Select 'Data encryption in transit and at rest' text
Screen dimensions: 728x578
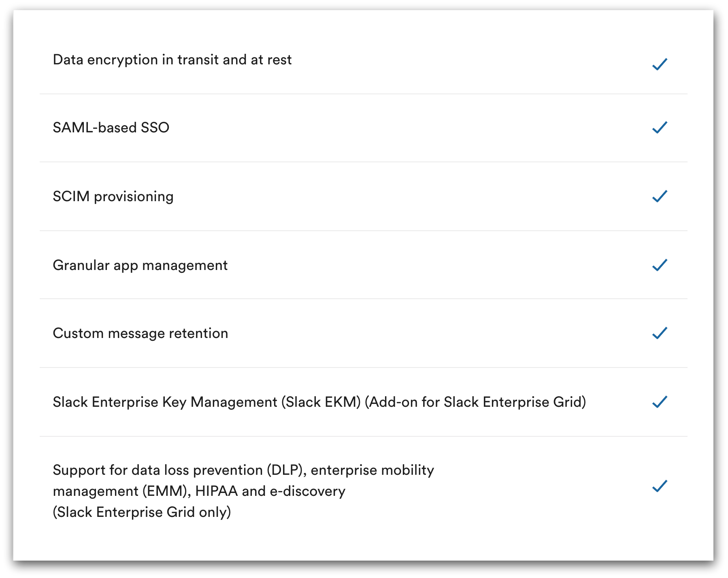[x=172, y=60]
